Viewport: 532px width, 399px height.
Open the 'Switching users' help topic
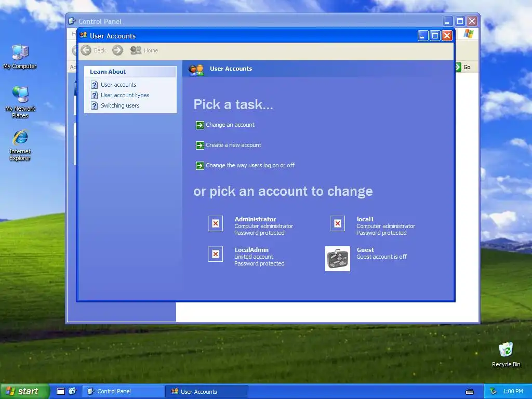(120, 105)
